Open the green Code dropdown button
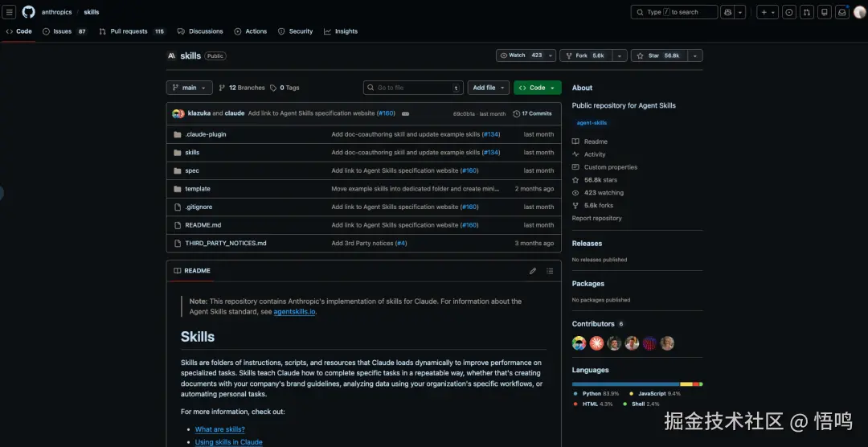This screenshot has height=447, width=868. coord(538,88)
